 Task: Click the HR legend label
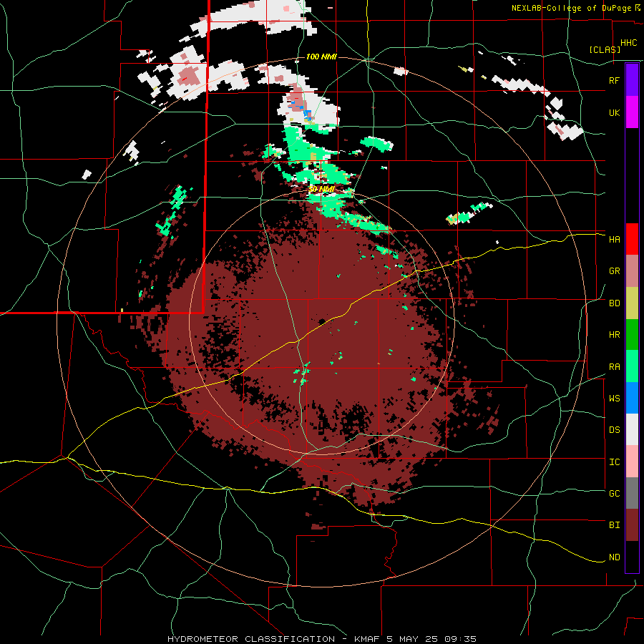pyautogui.click(x=614, y=335)
